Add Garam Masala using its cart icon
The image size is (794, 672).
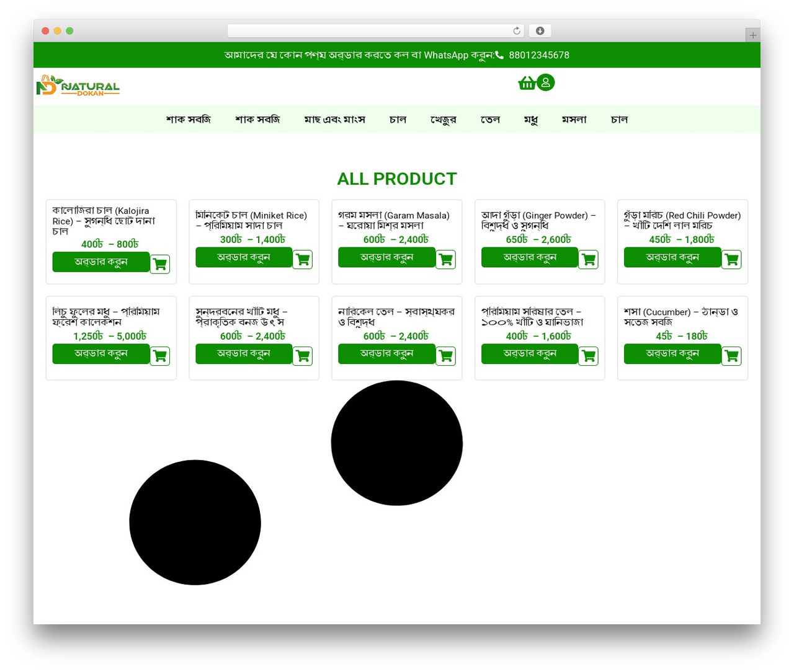click(446, 259)
